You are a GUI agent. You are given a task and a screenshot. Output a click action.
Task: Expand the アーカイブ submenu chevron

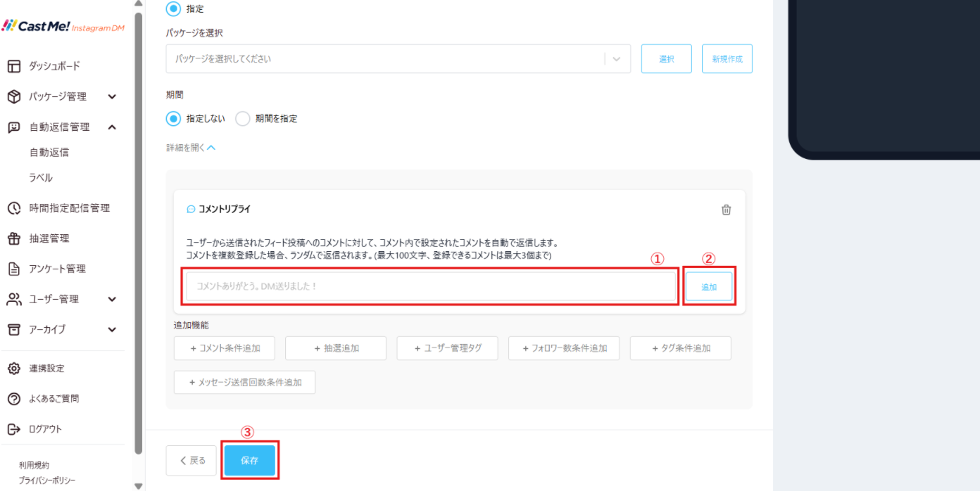(x=112, y=330)
